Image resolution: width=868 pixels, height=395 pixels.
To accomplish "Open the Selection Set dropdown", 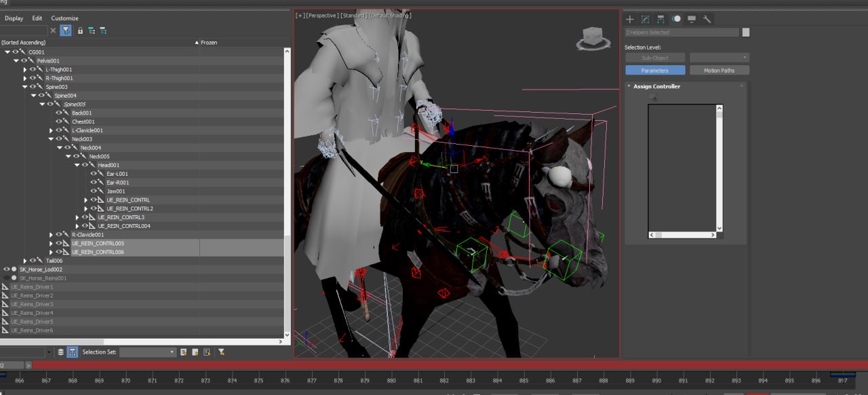I will tap(148, 352).
